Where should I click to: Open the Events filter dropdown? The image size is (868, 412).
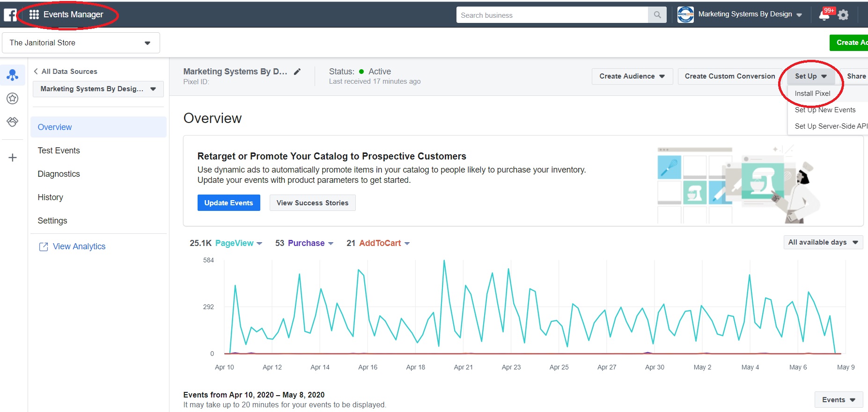839,400
